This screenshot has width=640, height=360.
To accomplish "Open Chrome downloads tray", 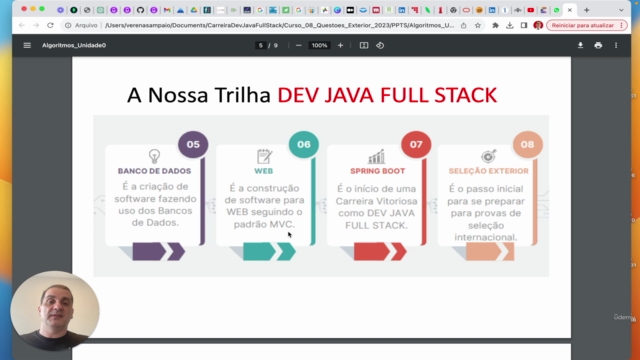I will [x=510, y=25].
